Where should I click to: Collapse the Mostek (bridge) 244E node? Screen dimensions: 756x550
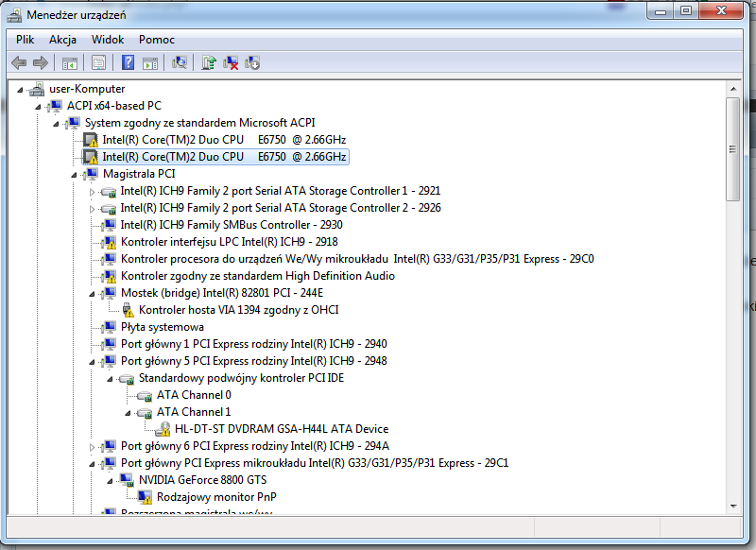(x=92, y=294)
